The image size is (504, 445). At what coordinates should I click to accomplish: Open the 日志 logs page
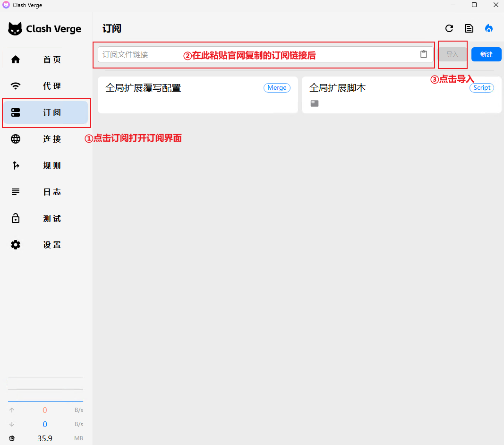[45, 192]
